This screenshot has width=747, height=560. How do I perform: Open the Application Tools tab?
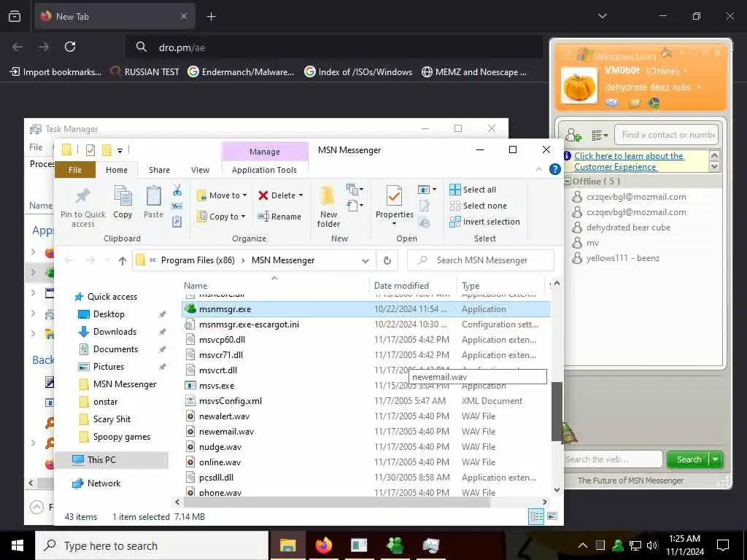click(264, 170)
